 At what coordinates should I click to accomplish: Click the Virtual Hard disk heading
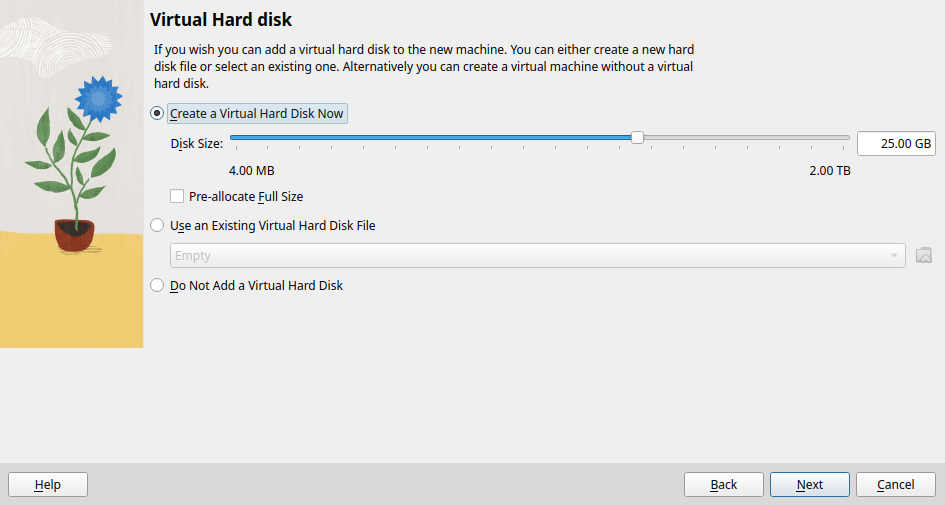point(221,20)
